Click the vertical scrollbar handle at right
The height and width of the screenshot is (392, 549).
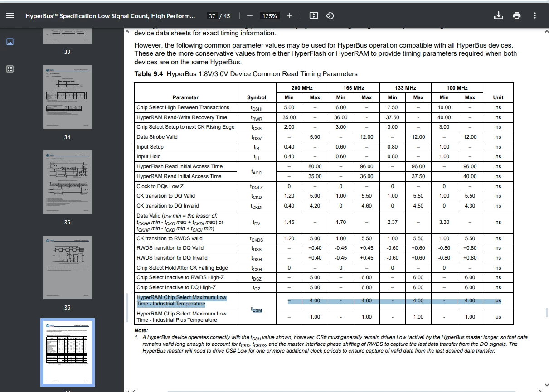tap(547, 313)
